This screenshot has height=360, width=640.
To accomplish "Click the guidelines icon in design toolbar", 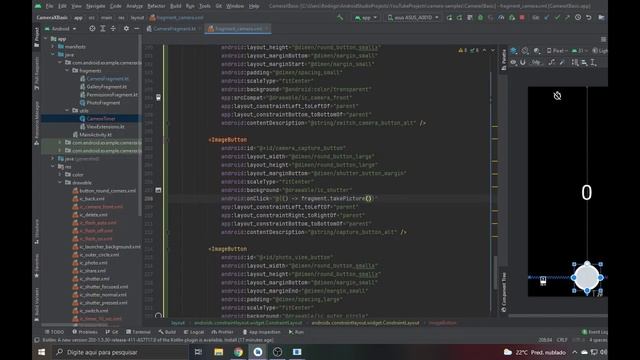I will [593, 62].
